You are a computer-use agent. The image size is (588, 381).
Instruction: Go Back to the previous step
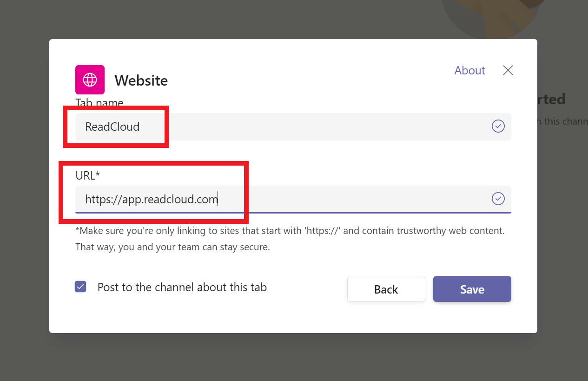(386, 289)
